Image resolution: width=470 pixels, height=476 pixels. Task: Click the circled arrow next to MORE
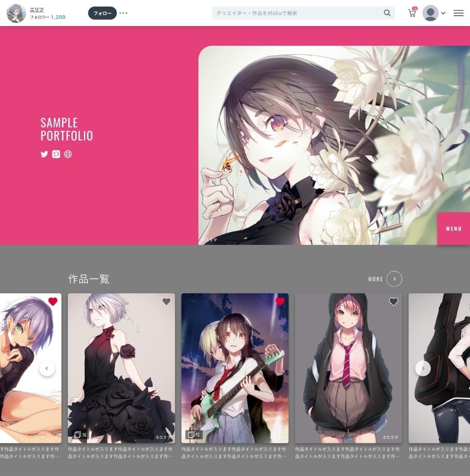tap(394, 278)
